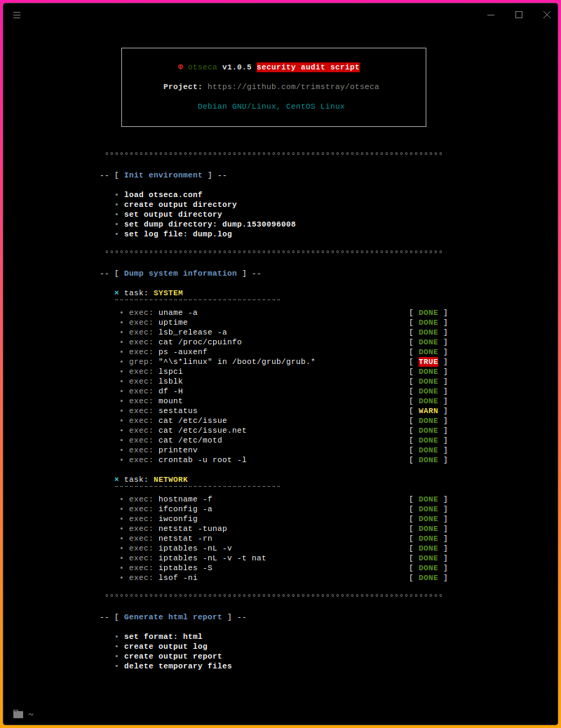Click the 'Generate html report' section header

point(173,617)
